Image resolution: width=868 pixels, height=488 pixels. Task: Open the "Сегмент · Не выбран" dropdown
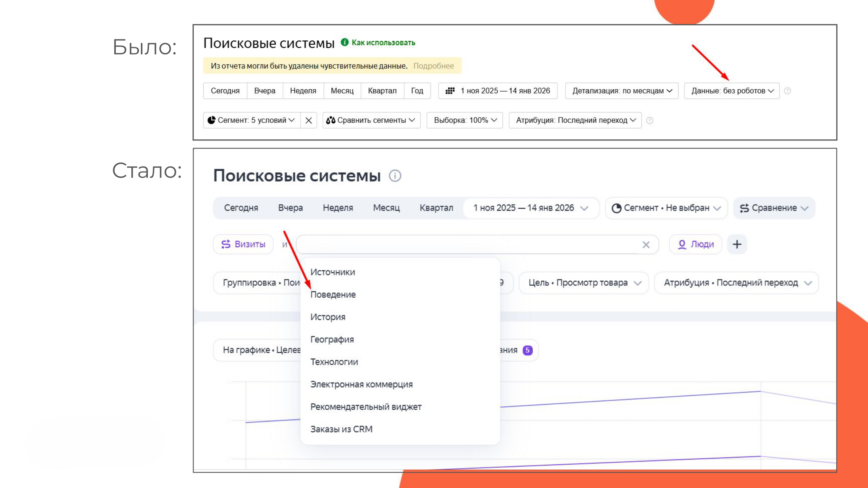(x=666, y=208)
